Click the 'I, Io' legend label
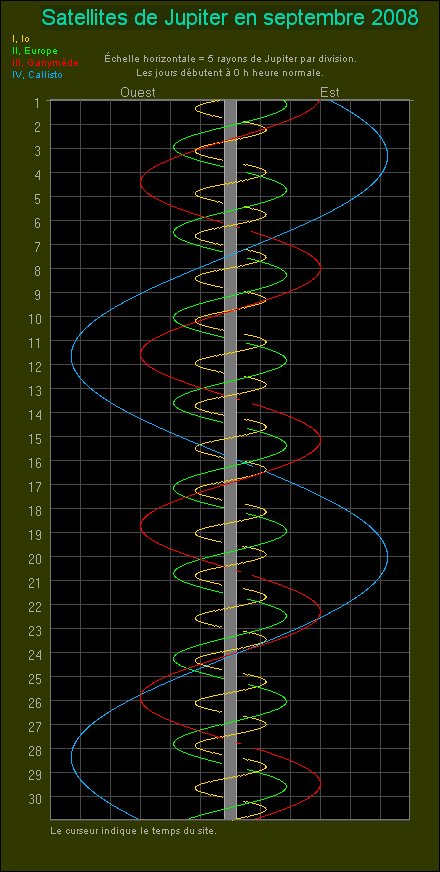Viewport: 440px width, 872px height. click(20, 39)
